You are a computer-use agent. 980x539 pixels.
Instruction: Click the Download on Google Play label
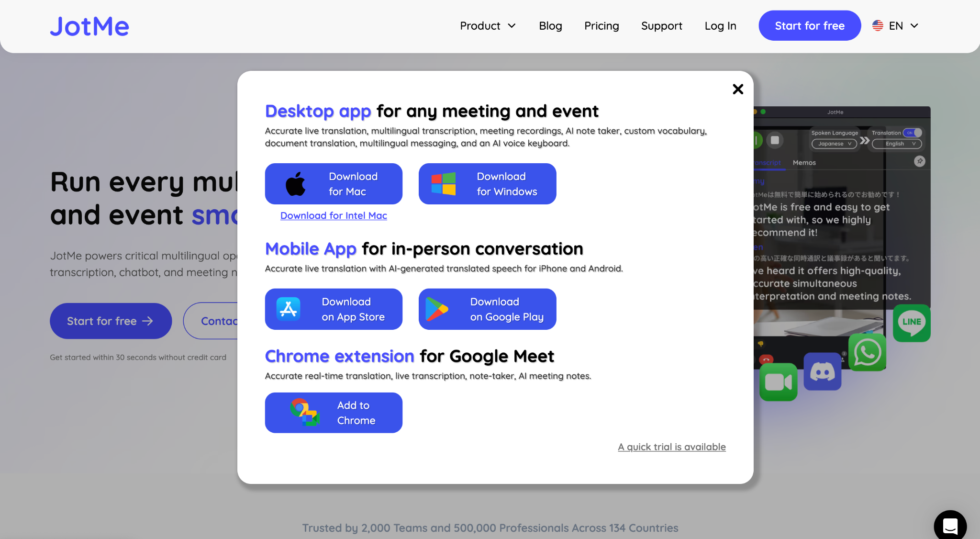pos(507,309)
